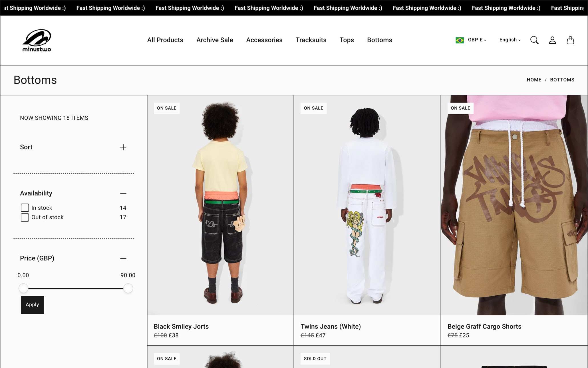Click the price range slider track
Image resolution: width=588 pixels, height=368 pixels.
pos(76,289)
